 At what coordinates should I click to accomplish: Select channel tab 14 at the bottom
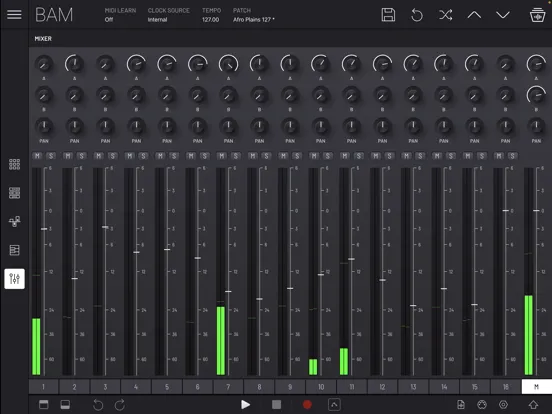444,387
